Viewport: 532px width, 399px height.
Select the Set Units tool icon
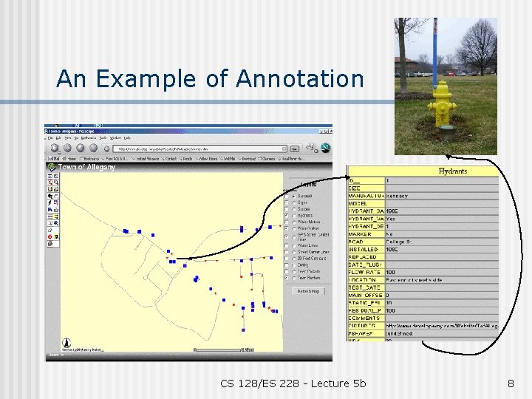[50, 216]
